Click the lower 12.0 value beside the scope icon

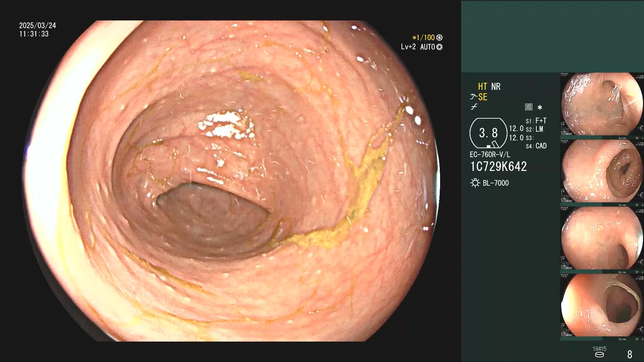pyautogui.click(x=516, y=138)
